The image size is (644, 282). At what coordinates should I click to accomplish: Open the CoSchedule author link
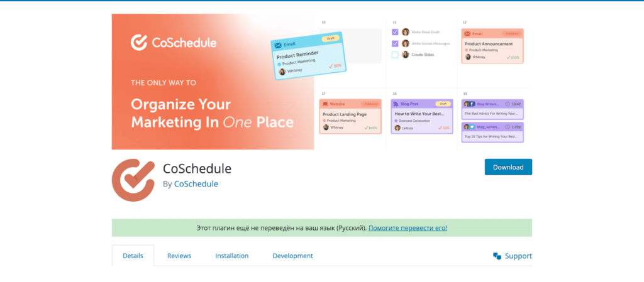(x=196, y=184)
